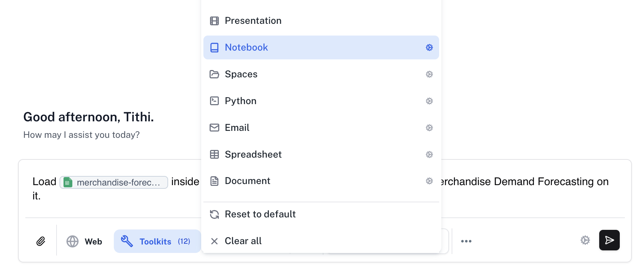
Task: Enable the Presentation toolkit
Action: click(253, 21)
